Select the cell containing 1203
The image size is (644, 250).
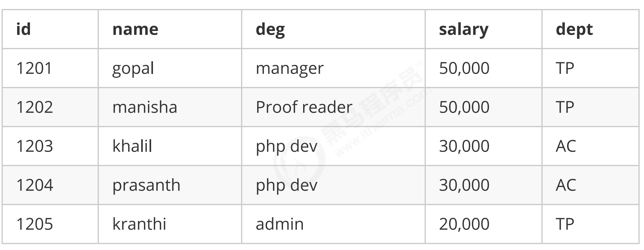(x=50, y=146)
